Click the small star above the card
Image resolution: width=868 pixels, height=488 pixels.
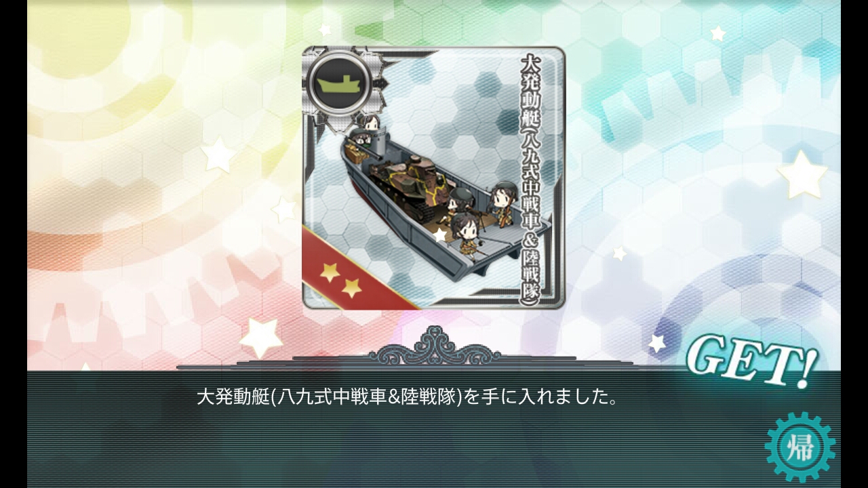(325, 30)
